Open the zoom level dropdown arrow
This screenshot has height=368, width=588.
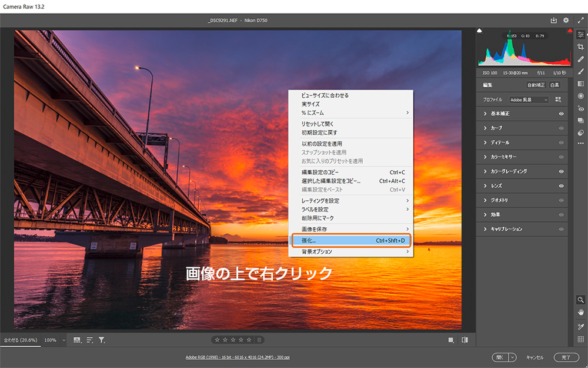pos(64,340)
